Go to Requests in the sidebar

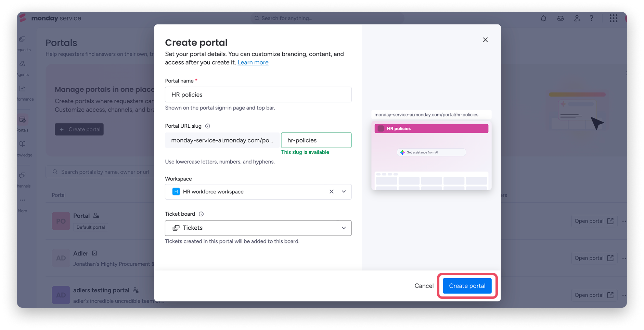[23, 43]
